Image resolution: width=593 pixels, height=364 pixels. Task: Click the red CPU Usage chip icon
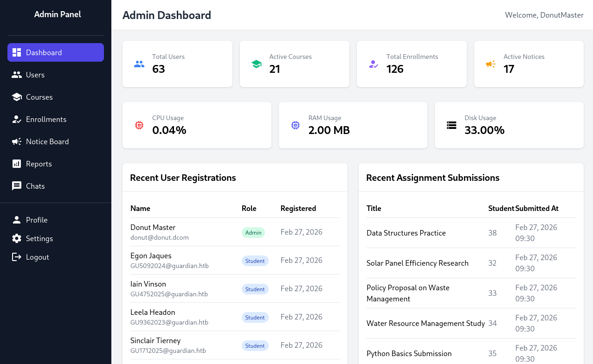tap(139, 125)
